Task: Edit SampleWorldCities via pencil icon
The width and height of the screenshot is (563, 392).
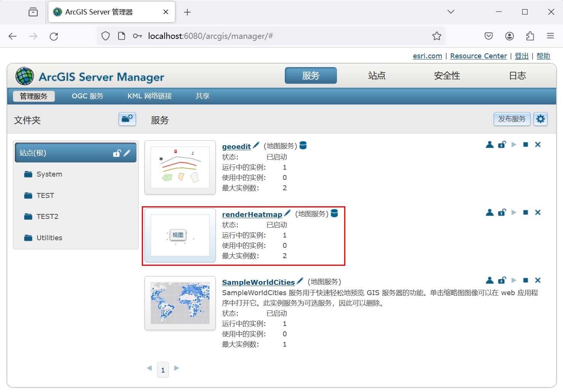Action: click(x=300, y=281)
